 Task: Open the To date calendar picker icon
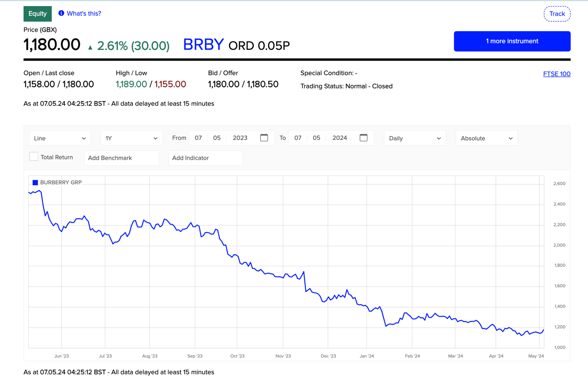click(x=364, y=138)
